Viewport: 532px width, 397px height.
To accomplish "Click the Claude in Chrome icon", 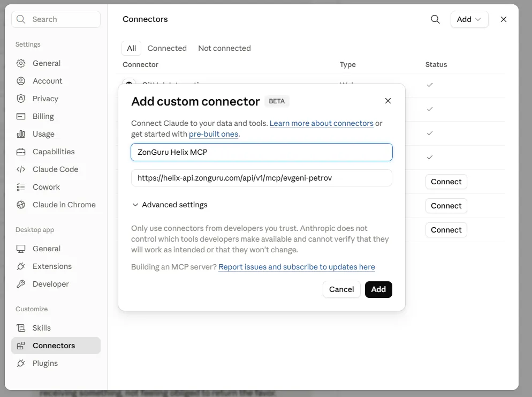I will pos(21,205).
